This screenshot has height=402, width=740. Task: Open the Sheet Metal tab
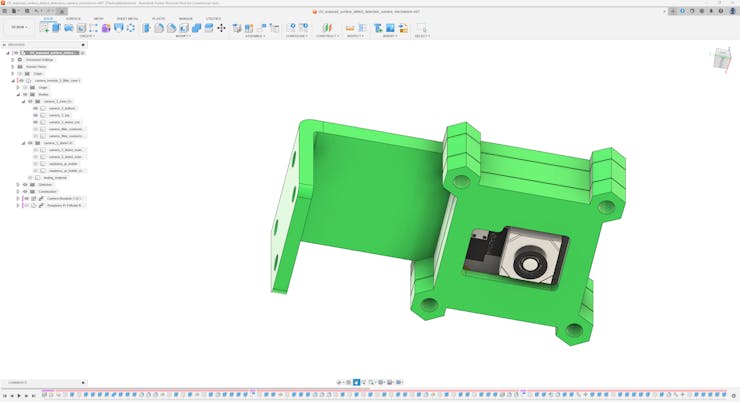point(127,19)
